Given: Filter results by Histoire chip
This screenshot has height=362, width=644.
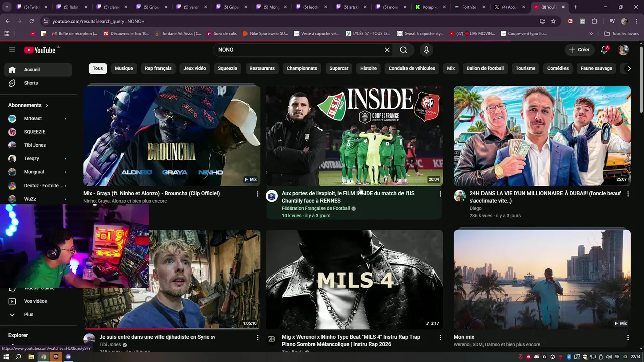Looking at the screenshot, I should tap(368, 68).
